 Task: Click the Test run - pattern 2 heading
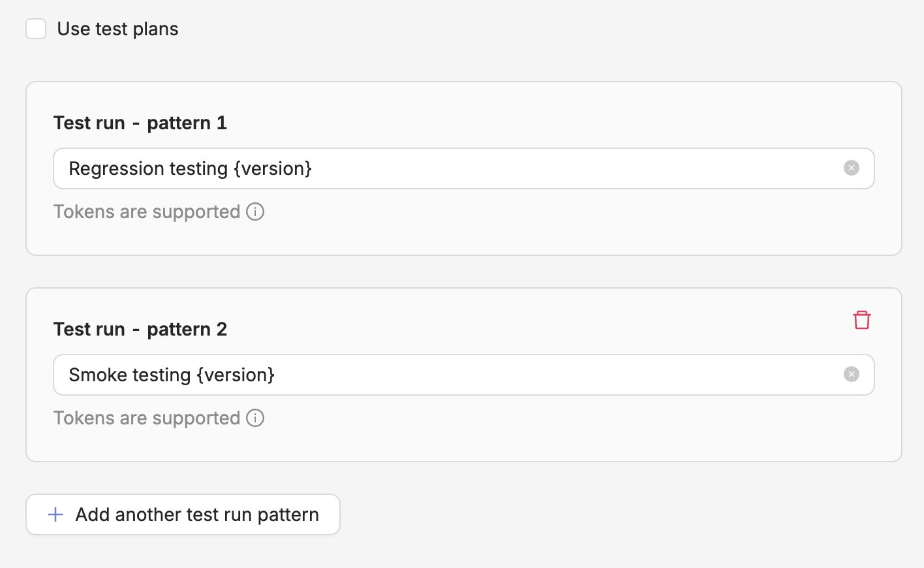[140, 329]
